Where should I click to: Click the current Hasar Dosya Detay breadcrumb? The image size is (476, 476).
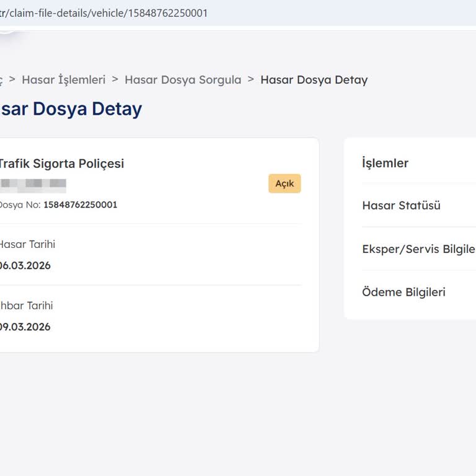(x=314, y=80)
